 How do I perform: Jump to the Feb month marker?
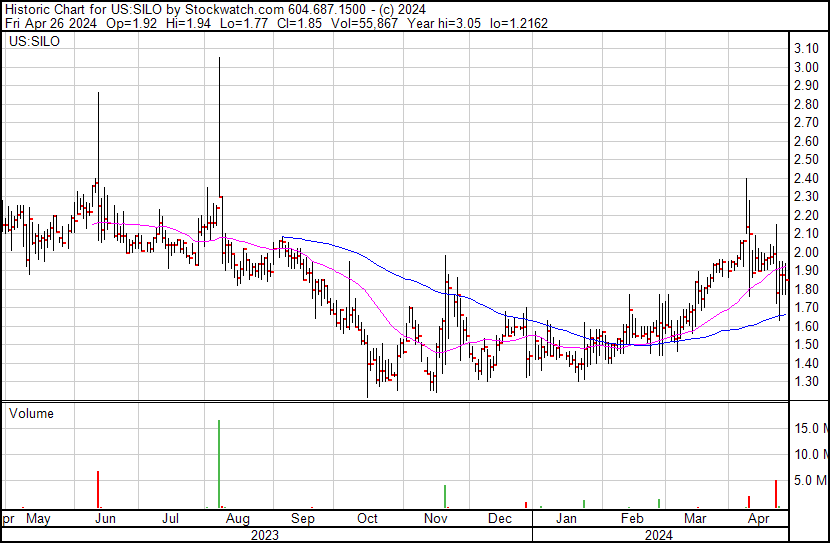[631, 519]
